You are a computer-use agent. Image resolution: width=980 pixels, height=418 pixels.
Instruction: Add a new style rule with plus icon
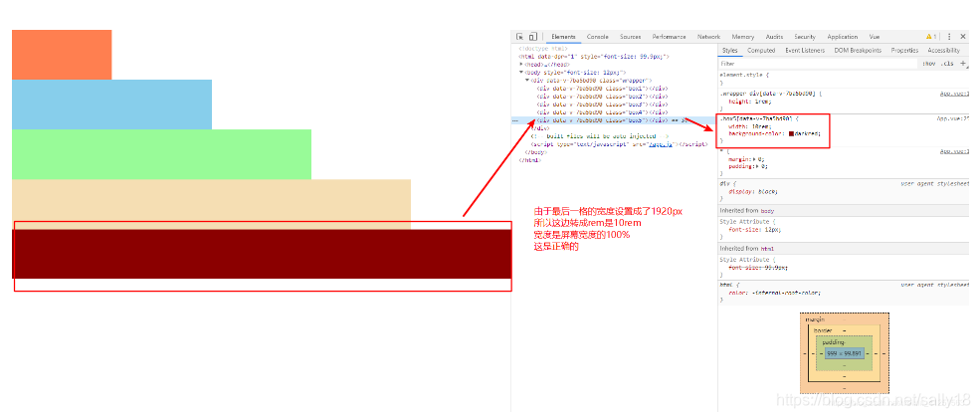click(963, 63)
